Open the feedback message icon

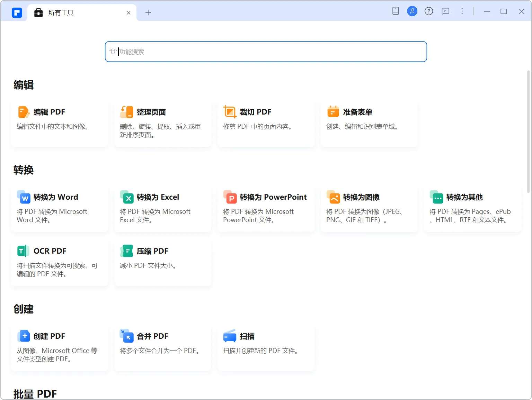[x=445, y=11]
